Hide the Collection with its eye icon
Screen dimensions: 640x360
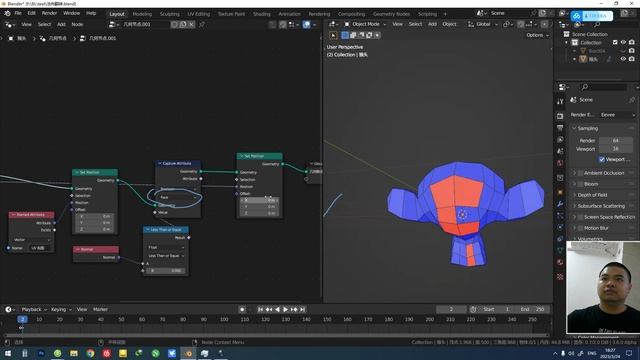[x=623, y=42]
